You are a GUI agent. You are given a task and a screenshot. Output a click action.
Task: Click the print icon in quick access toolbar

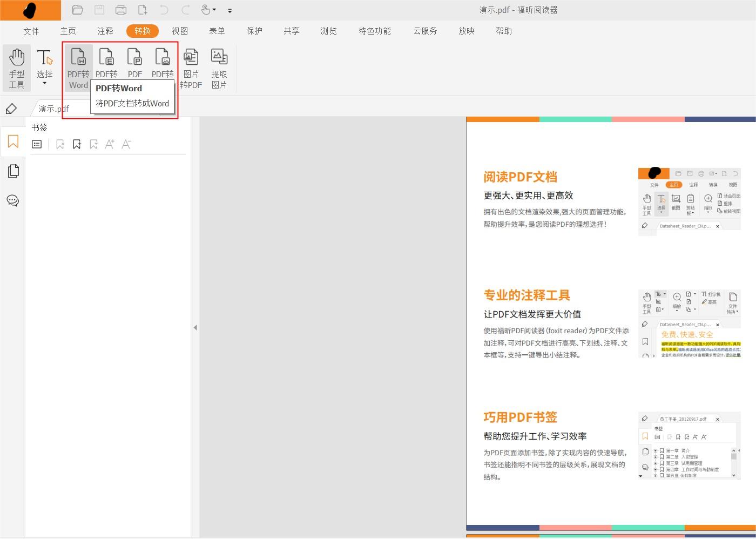[120, 9]
